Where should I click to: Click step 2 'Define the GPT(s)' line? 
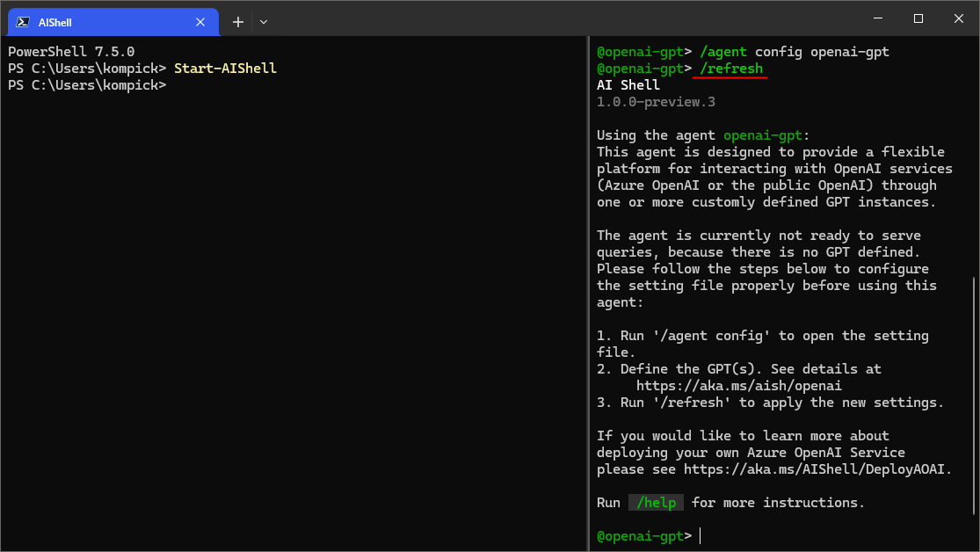739,369
